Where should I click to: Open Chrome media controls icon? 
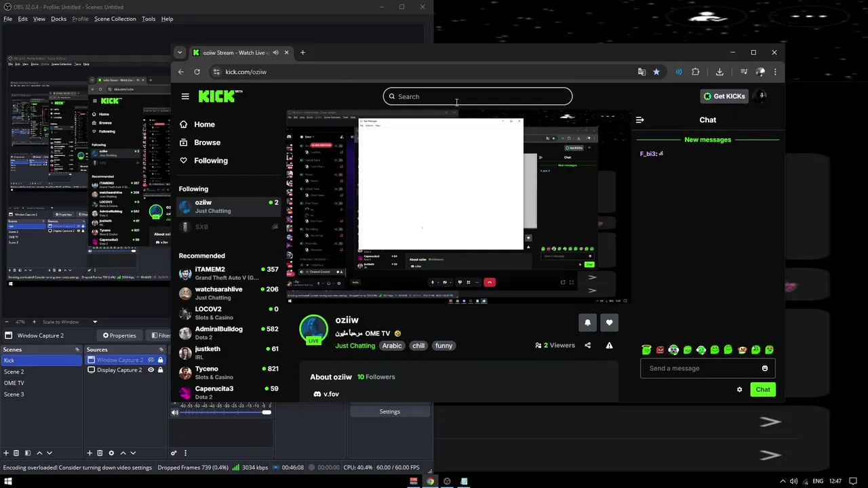coord(744,72)
